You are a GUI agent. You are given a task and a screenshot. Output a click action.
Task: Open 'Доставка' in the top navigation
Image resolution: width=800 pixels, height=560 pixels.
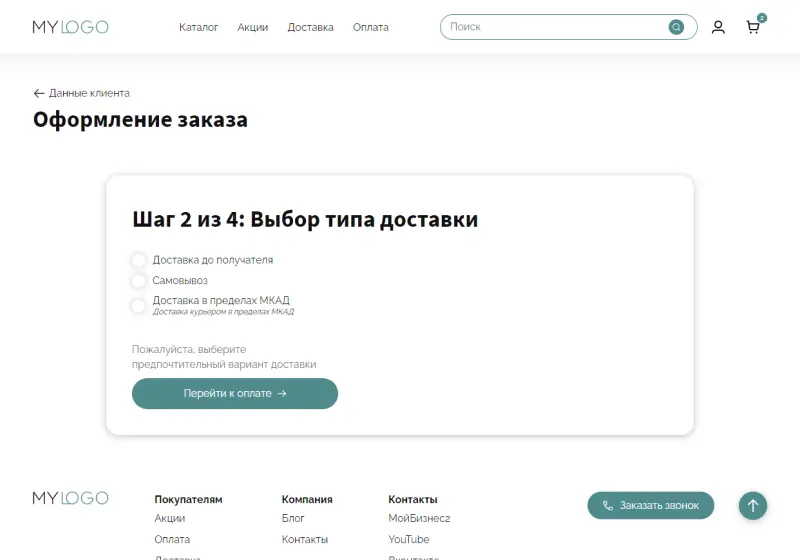click(x=310, y=27)
